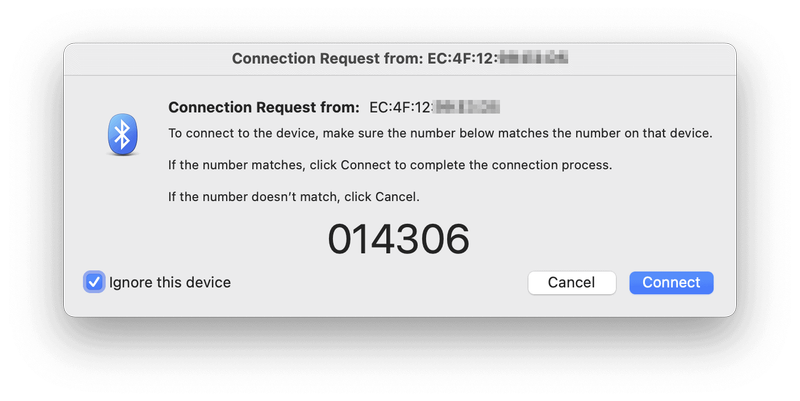Click the blurred address portion in title bar
The height and width of the screenshot is (401, 800).
click(x=533, y=58)
